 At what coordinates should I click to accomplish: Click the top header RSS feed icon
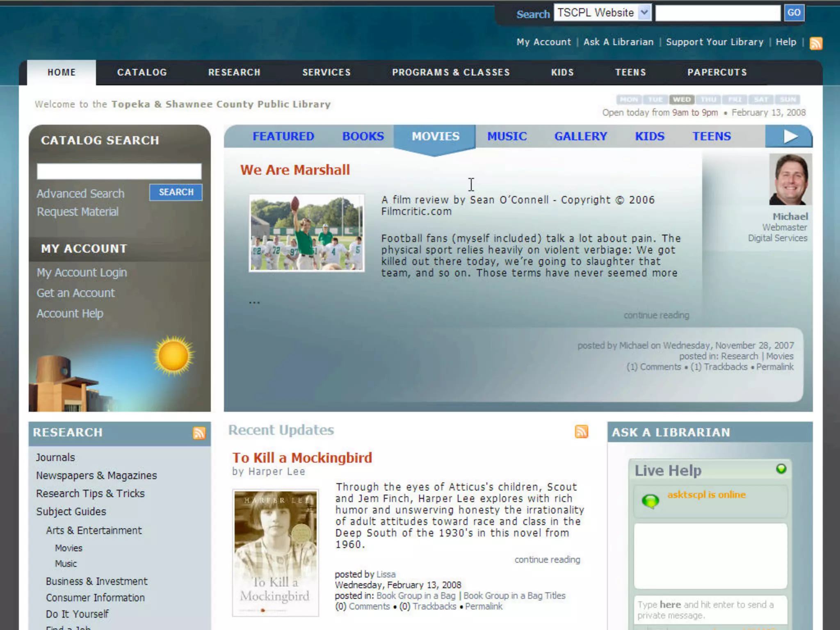tap(815, 43)
